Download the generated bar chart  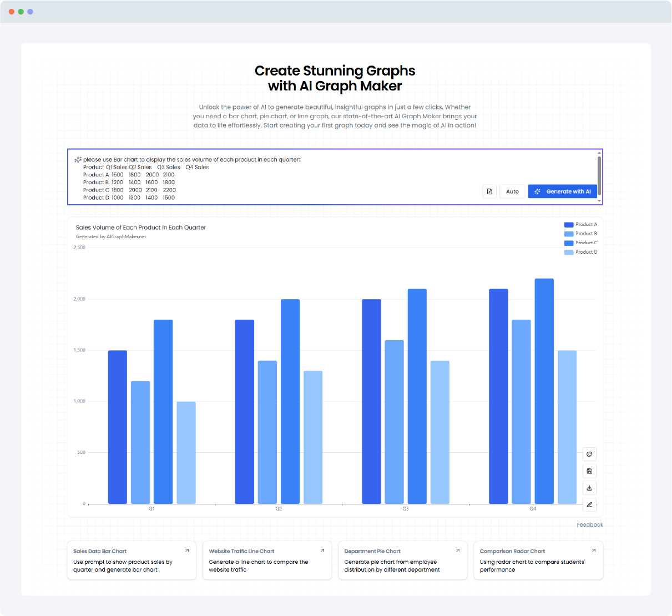[589, 488]
